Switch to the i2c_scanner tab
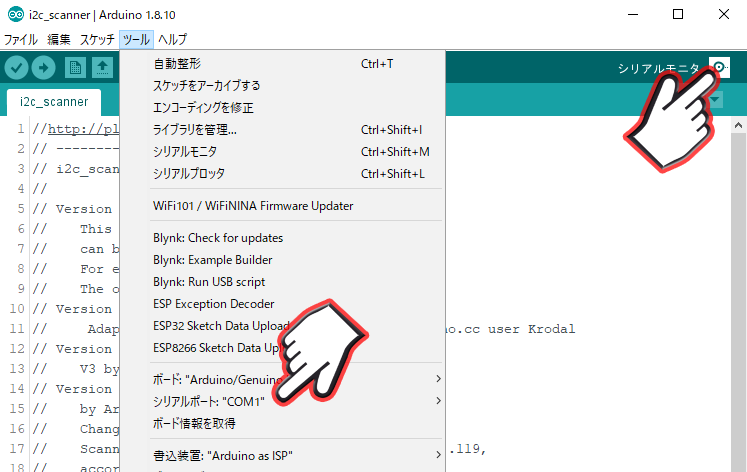 54,102
